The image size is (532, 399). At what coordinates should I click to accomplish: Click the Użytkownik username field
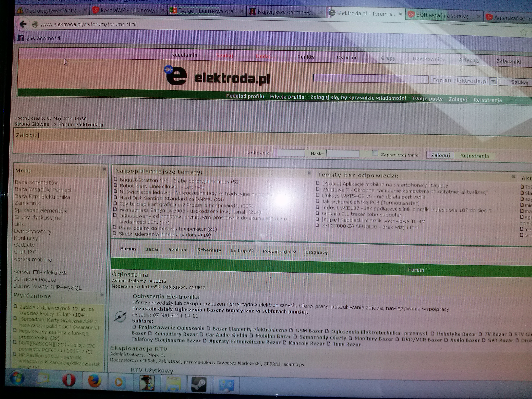click(x=289, y=153)
